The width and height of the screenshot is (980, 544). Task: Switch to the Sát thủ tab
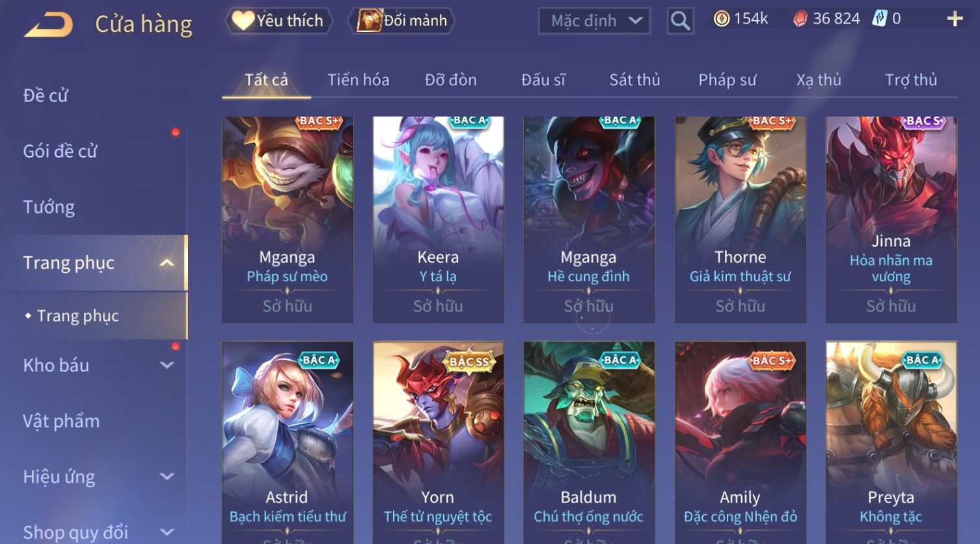pyautogui.click(x=634, y=80)
